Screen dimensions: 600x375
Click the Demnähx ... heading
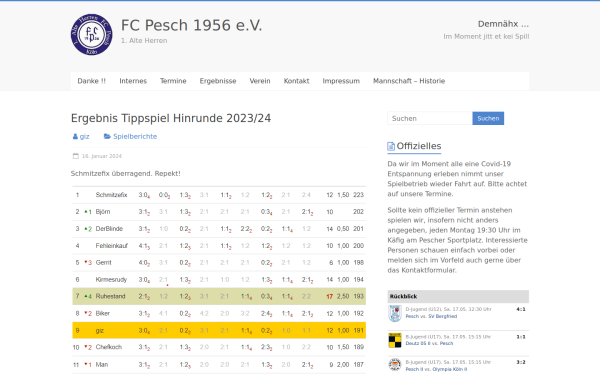click(503, 24)
